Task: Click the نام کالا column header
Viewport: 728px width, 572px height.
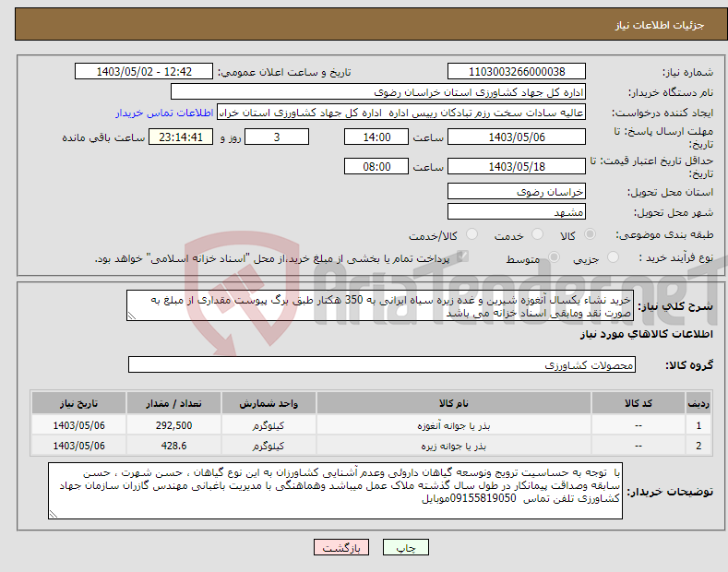Action: coord(454,403)
